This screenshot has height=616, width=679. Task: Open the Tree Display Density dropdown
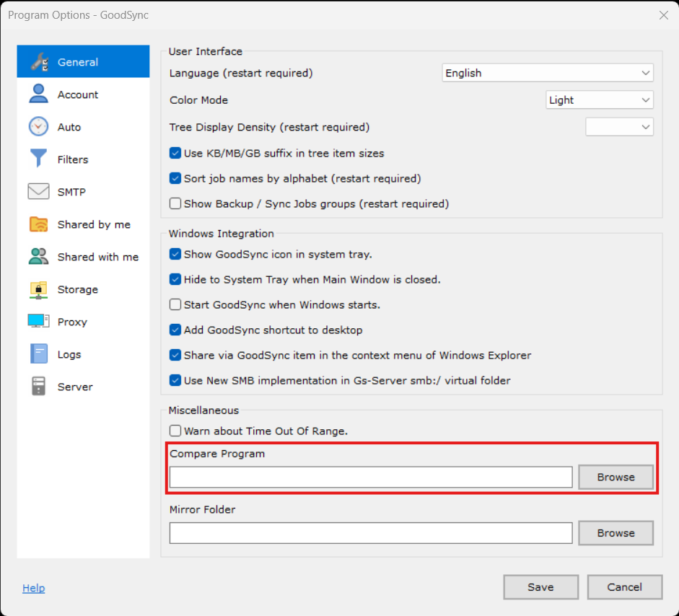pyautogui.click(x=619, y=127)
